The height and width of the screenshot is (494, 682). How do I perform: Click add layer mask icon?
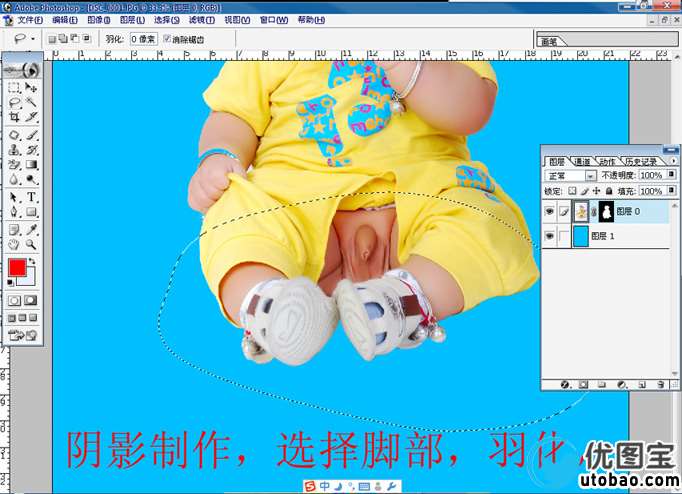583,384
